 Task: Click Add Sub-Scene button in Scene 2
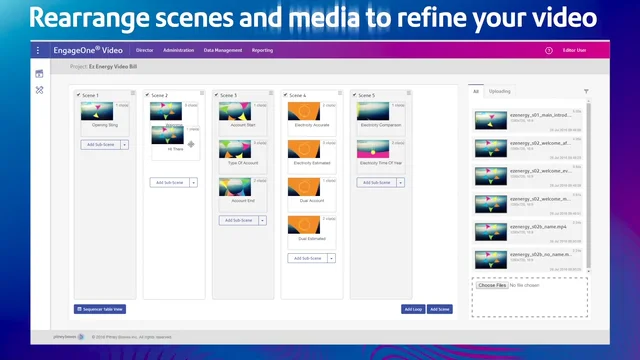click(169, 182)
